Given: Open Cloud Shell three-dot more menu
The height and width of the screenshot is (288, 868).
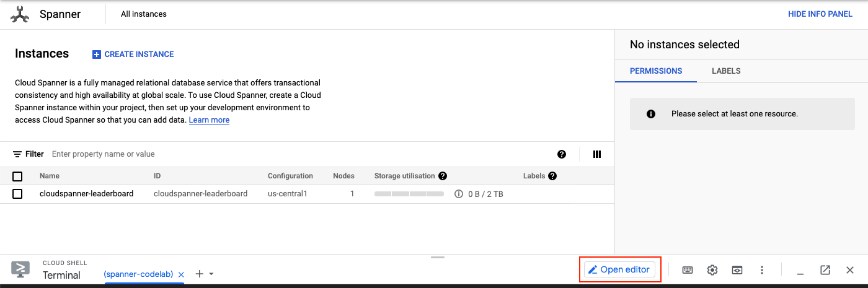Looking at the screenshot, I should pos(762,270).
